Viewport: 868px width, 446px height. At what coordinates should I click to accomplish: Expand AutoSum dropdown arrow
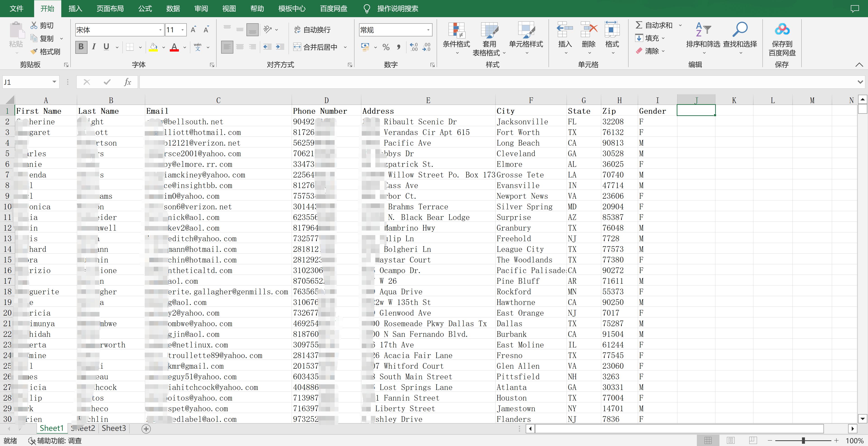coord(680,25)
